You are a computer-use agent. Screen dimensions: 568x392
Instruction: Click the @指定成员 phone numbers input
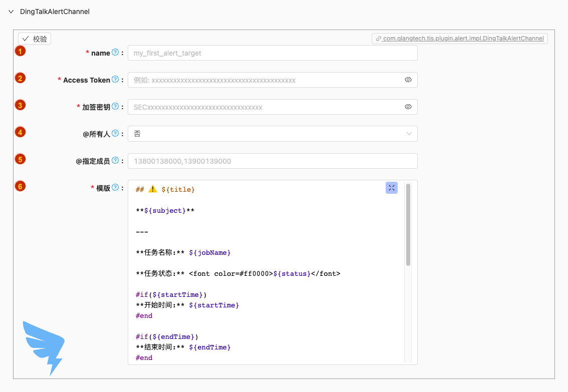pos(272,161)
